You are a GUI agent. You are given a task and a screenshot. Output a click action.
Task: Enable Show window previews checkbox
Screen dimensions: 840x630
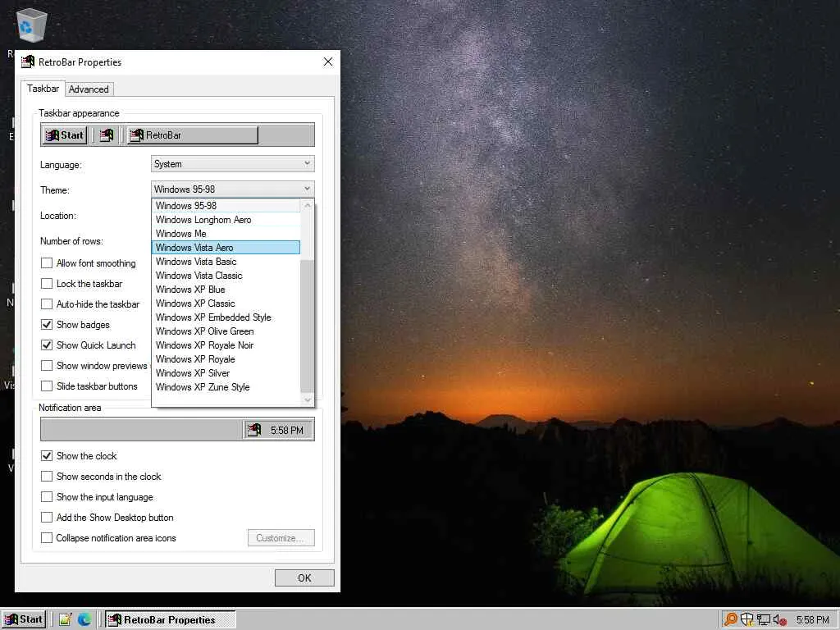coord(47,365)
